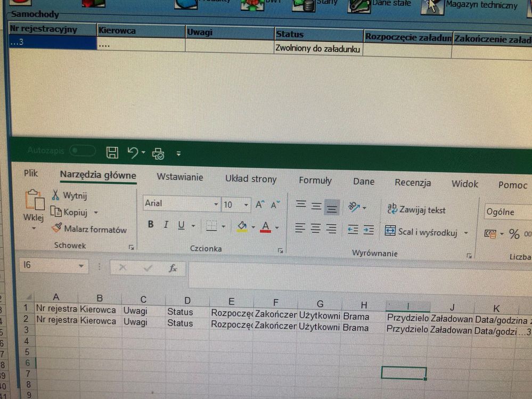Screen dimensions: 532x399
Task: Click the fx insert function button
Action: (x=173, y=268)
